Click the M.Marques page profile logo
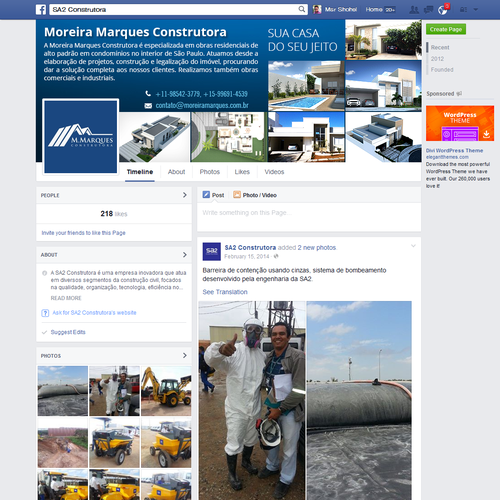The width and height of the screenshot is (500, 500). (81, 137)
